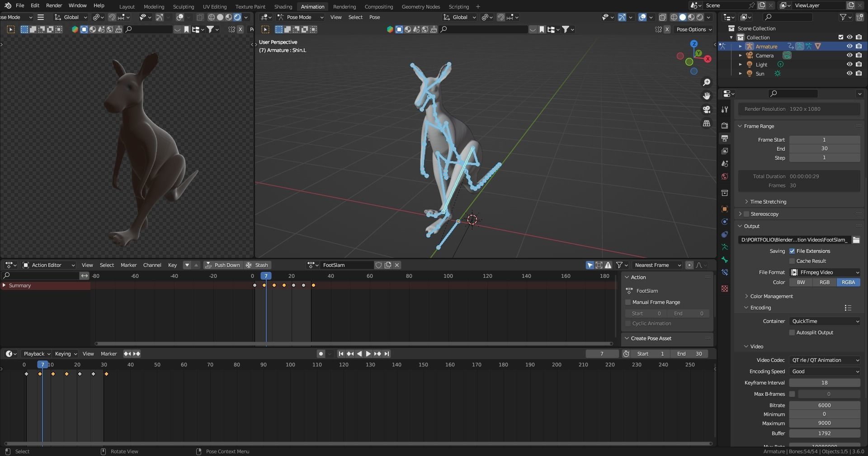Open the File menu

(20, 5)
